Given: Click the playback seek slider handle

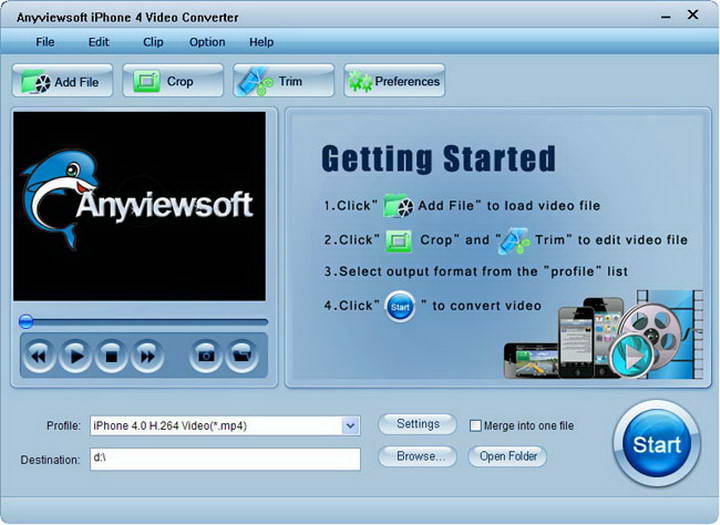Looking at the screenshot, I should [x=26, y=322].
